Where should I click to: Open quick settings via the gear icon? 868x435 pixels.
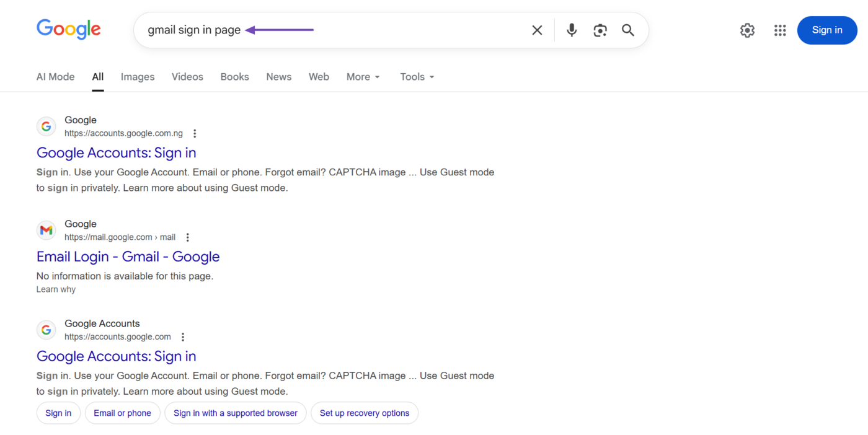[x=747, y=29]
